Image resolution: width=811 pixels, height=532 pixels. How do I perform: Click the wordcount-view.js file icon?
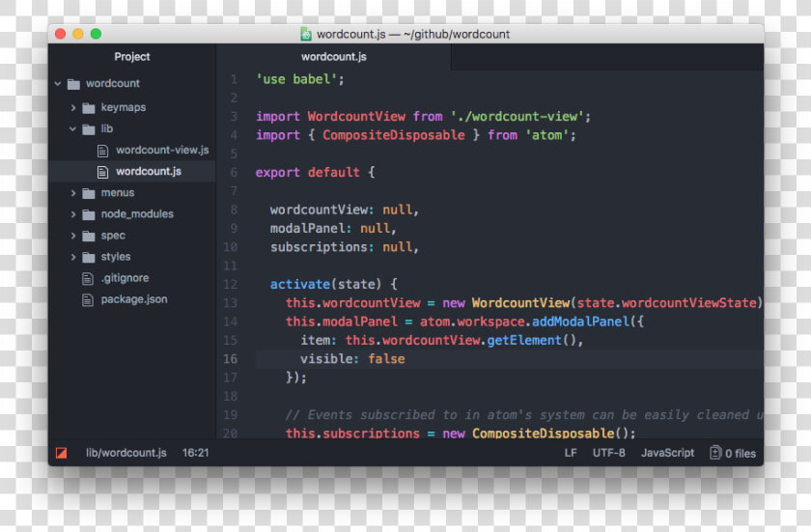coord(103,151)
